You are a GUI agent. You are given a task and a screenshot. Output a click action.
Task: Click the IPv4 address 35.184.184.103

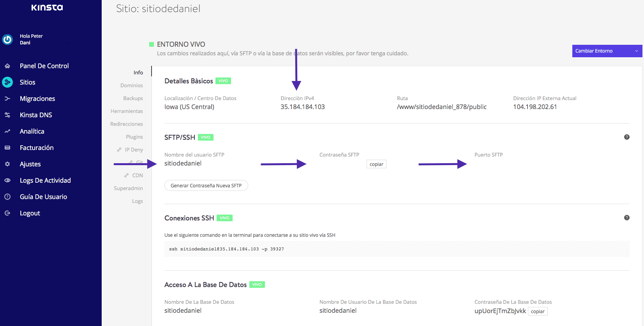[303, 107]
